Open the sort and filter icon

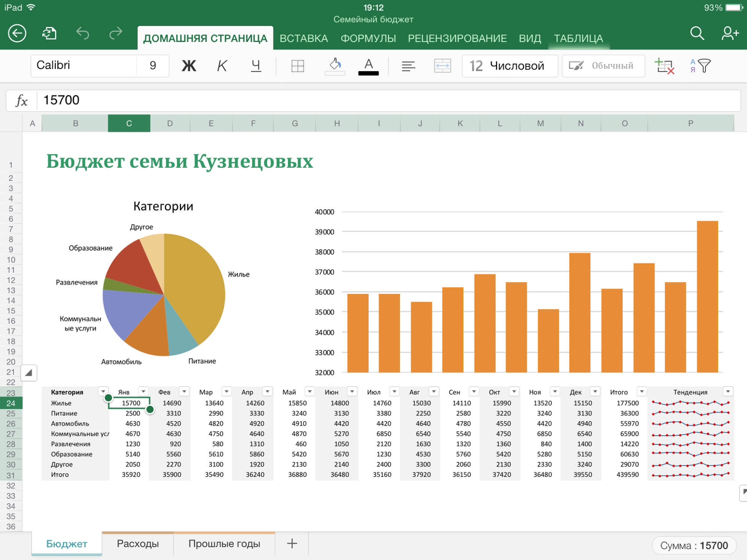(700, 66)
